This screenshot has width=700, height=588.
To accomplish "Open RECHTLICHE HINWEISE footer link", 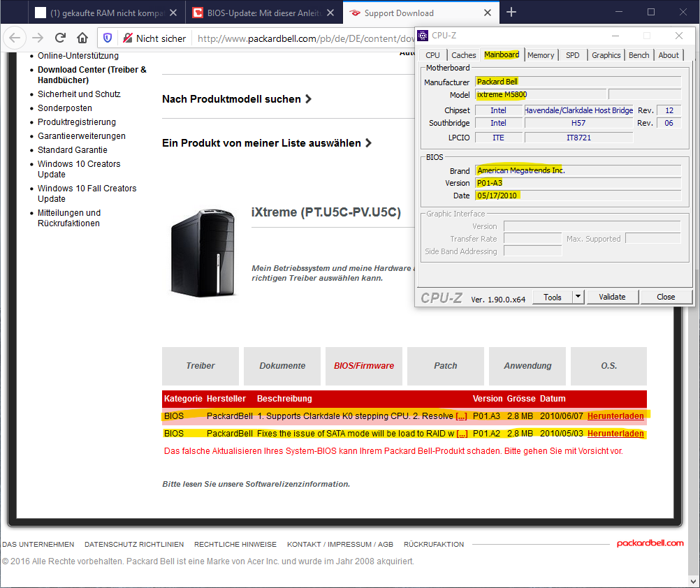I will pos(235,544).
